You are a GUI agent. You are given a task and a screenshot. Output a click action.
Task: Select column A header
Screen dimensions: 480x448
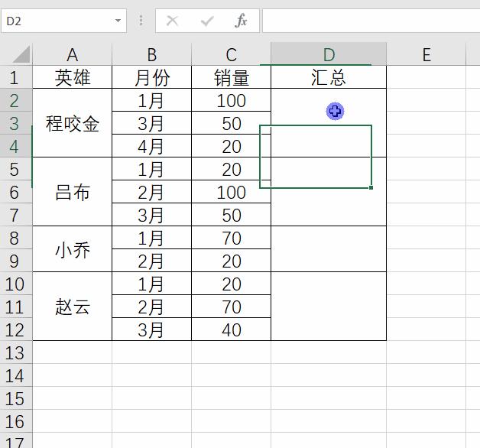tap(73, 54)
